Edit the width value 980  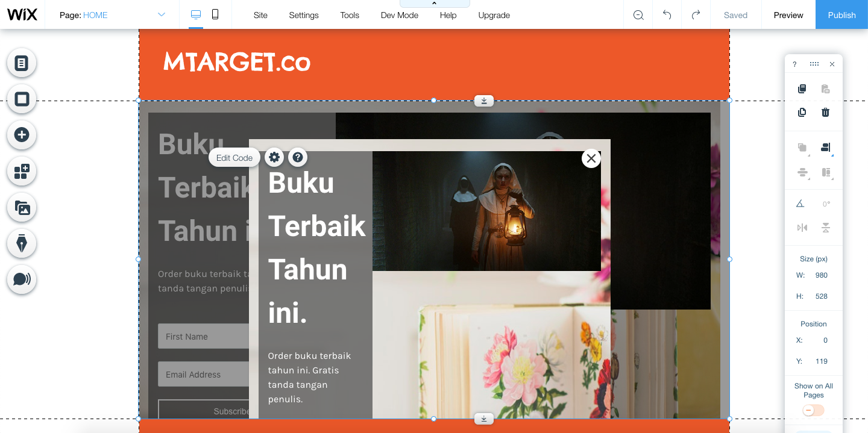[x=821, y=275]
